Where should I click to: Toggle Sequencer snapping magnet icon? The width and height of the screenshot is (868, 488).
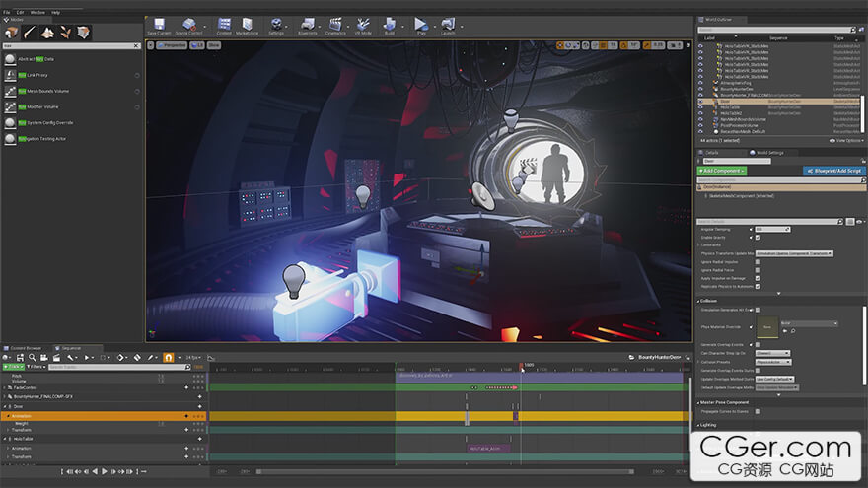click(169, 358)
